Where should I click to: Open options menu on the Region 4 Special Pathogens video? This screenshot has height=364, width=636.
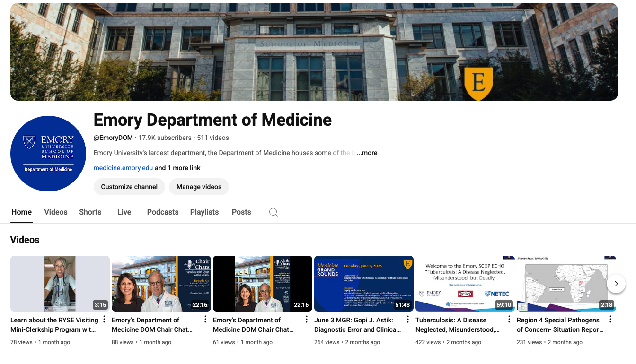click(609, 320)
